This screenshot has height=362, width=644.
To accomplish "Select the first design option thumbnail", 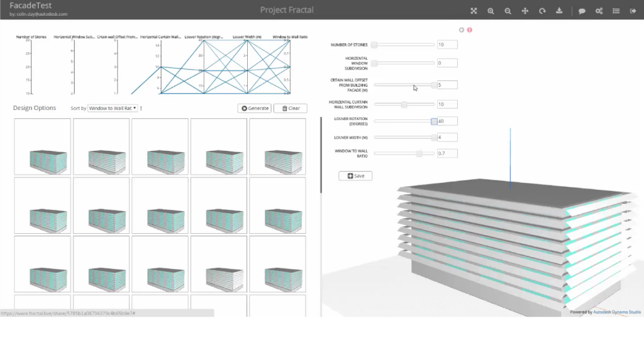I will [42, 147].
